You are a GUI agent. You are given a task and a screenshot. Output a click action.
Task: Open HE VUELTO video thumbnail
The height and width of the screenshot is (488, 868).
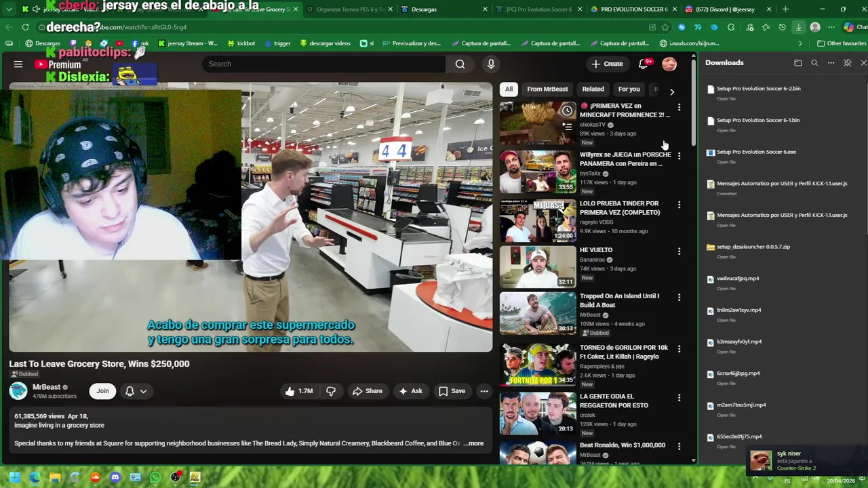click(538, 267)
